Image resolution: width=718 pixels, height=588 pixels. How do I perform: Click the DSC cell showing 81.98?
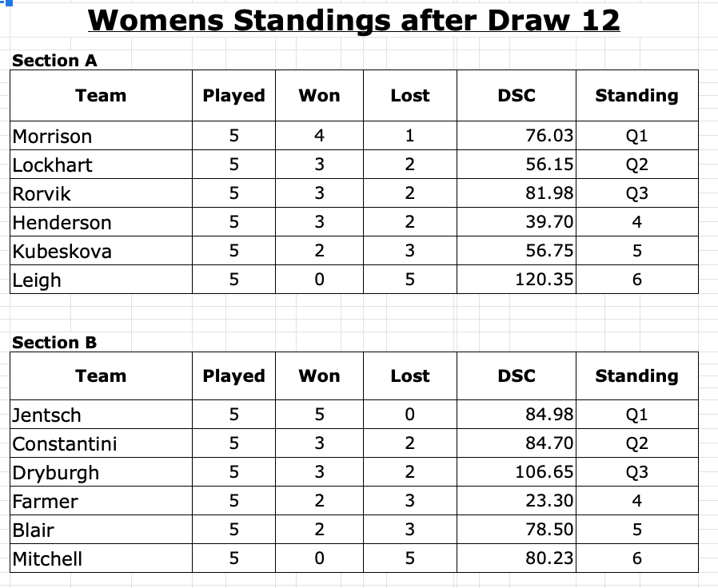tap(548, 194)
